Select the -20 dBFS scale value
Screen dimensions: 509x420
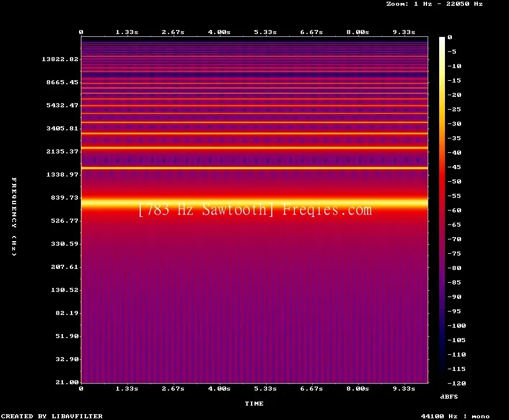[454, 95]
